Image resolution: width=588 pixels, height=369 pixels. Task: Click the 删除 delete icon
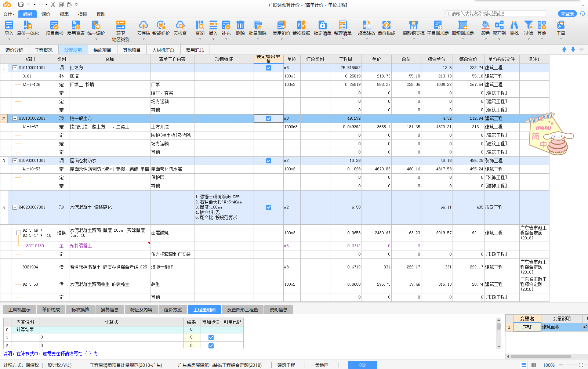pos(240,28)
